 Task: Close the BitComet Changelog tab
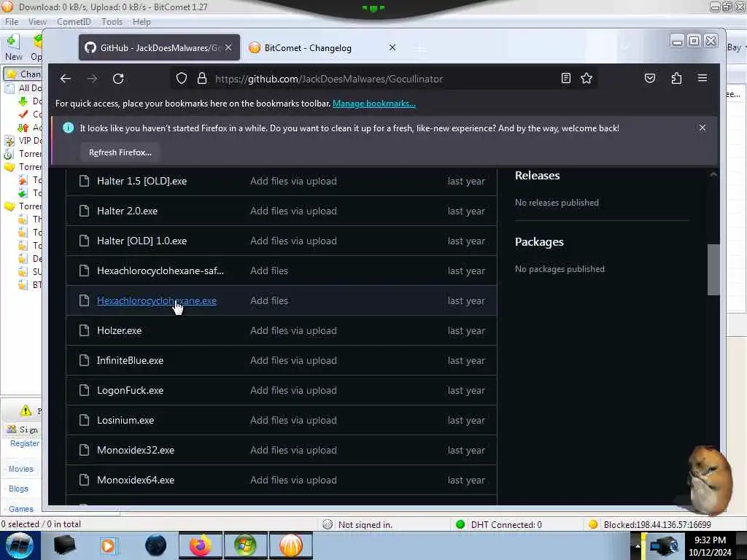tap(392, 47)
